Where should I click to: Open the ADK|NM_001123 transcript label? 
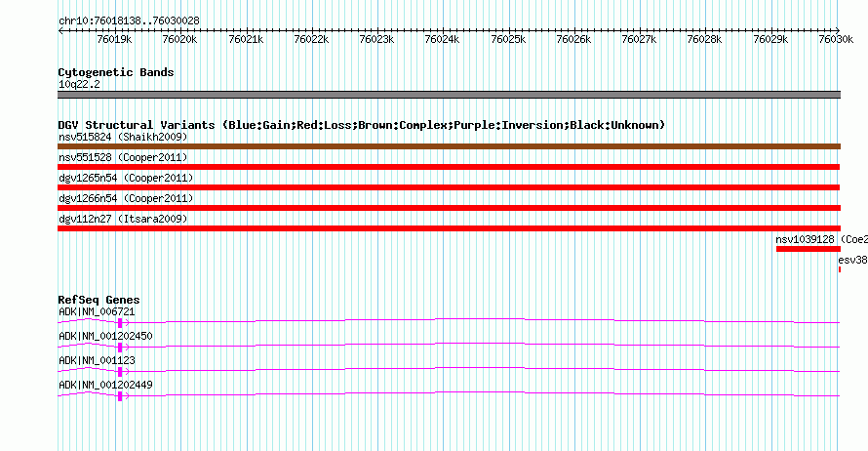(97, 360)
